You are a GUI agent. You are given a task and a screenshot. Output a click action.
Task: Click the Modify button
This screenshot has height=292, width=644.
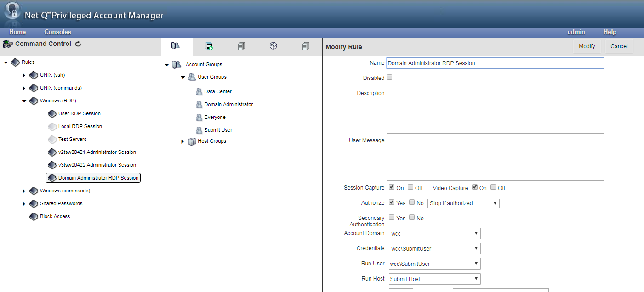point(587,46)
